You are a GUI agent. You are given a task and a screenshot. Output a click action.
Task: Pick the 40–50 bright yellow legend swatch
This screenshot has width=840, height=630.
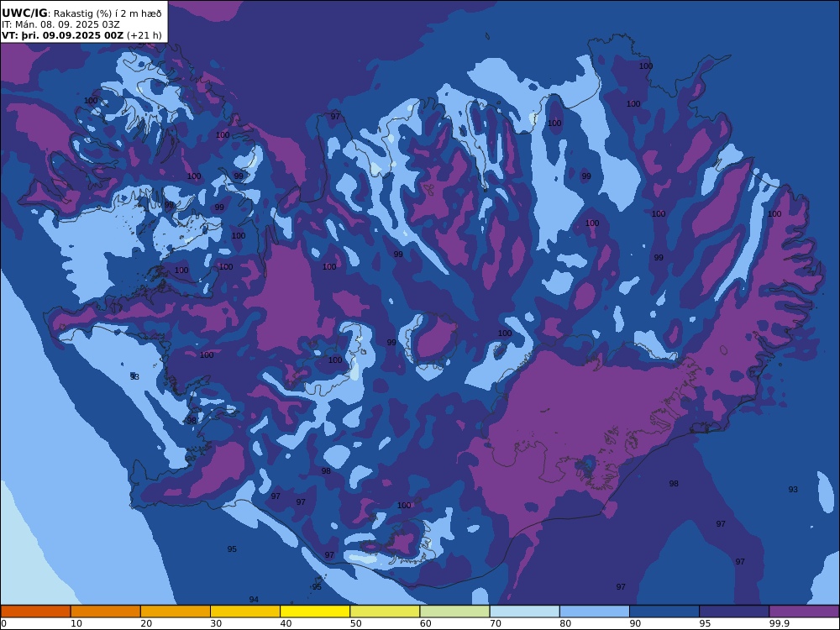pyautogui.click(x=315, y=612)
